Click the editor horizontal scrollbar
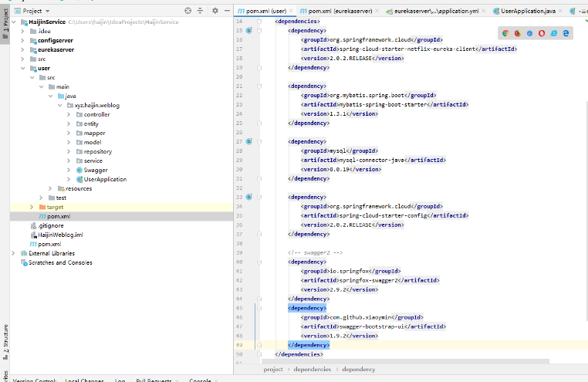The image size is (588, 382). tap(405, 361)
